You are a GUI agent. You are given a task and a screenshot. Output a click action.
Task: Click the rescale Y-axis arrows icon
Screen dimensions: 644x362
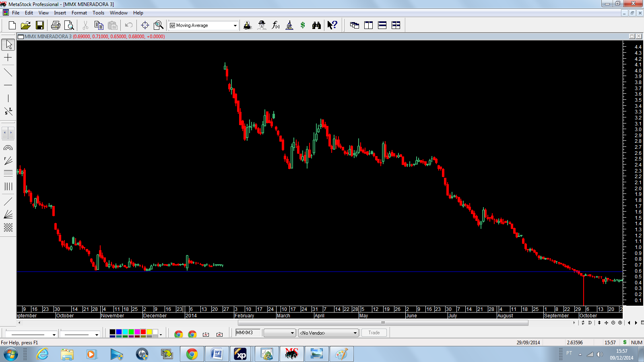599,323
